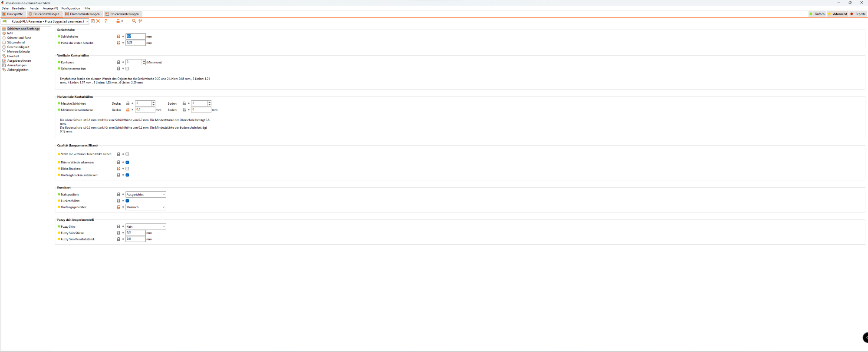This screenshot has height=352, width=868.
Task: Click the red X delete preset icon
Action: (98, 21)
